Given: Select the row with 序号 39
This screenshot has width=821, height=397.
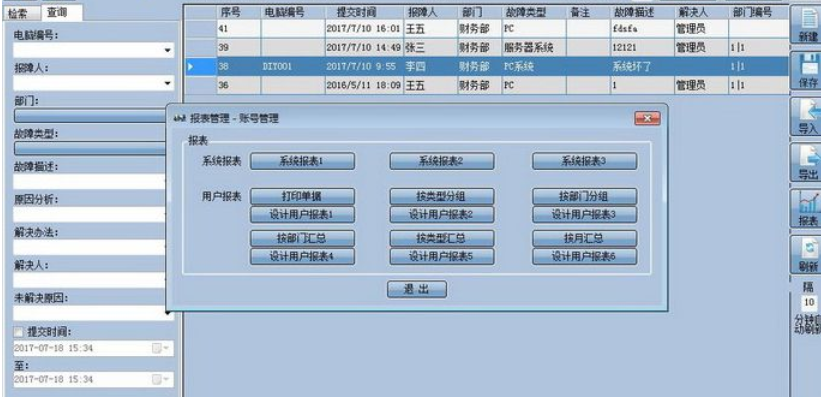Looking at the screenshot, I should (487, 48).
